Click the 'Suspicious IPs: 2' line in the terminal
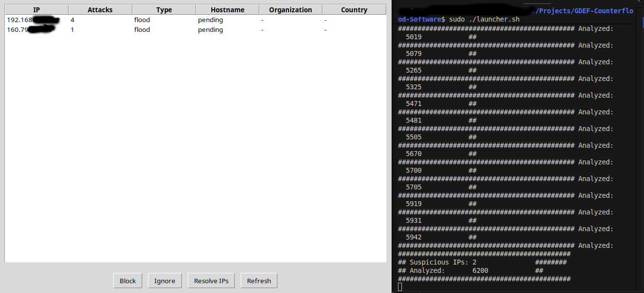Image resolution: width=644 pixels, height=293 pixels. [437, 262]
